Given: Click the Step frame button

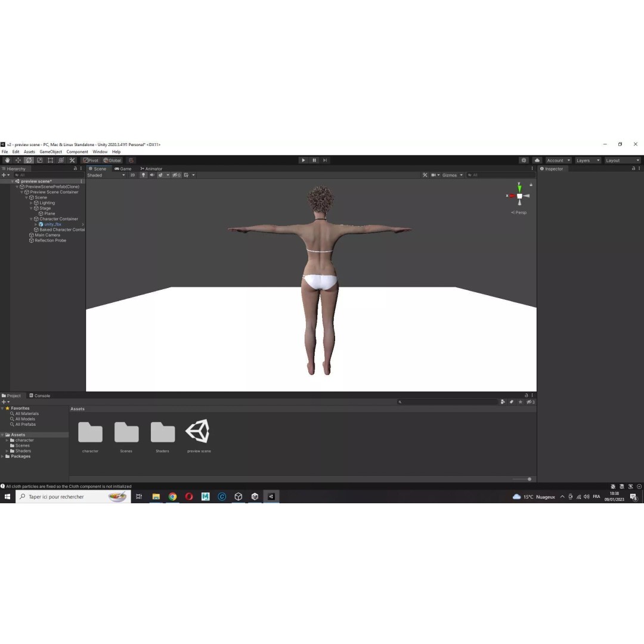Looking at the screenshot, I should click(325, 160).
